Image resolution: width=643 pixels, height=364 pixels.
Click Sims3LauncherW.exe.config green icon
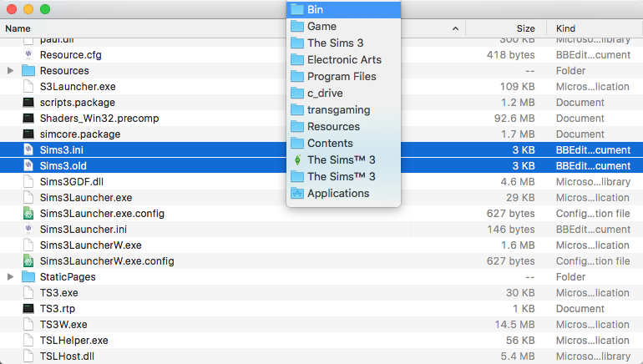point(28,260)
